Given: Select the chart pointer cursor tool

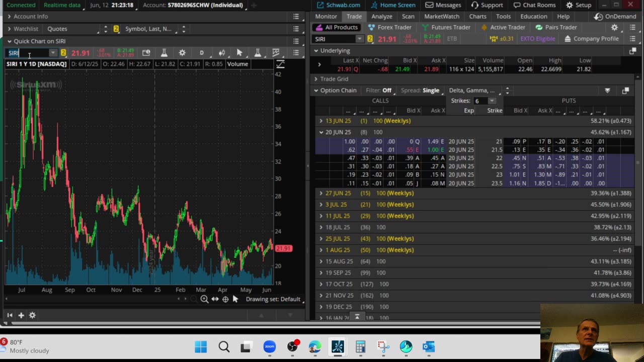Looking at the screenshot, I should pos(239,53).
